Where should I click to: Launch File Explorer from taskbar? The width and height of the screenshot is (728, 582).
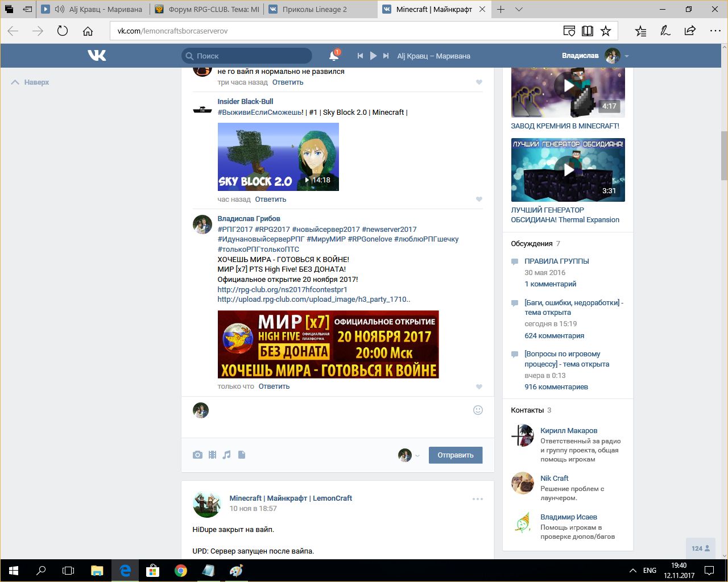pos(97,570)
